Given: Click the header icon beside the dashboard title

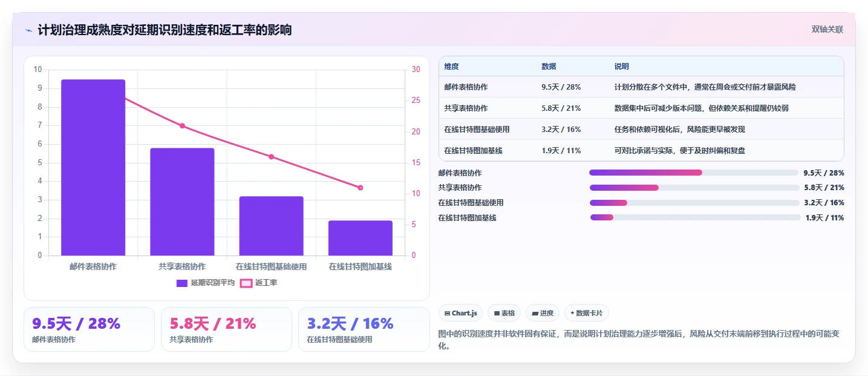Looking at the screenshot, I should pos(28,30).
